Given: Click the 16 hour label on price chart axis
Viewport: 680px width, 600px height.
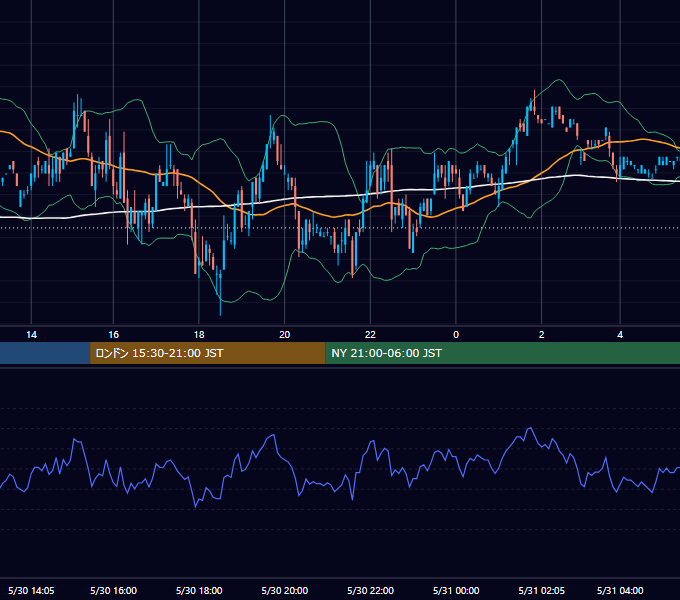Looking at the screenshot, I should click(113, 335).
